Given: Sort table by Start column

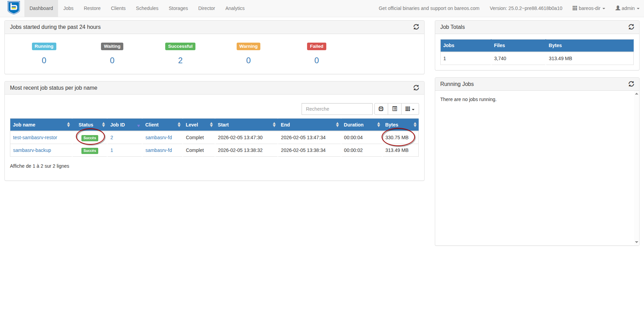Looking at the screenshot, I should pos(246,125).
